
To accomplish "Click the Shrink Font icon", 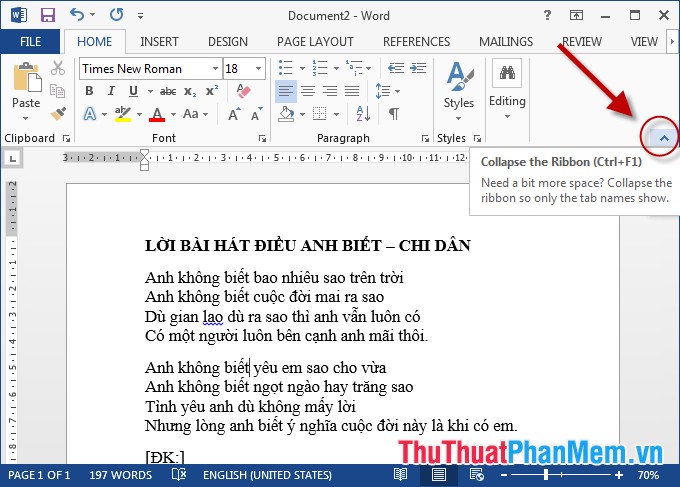I will pyautogui.click(x=256, y=114).
